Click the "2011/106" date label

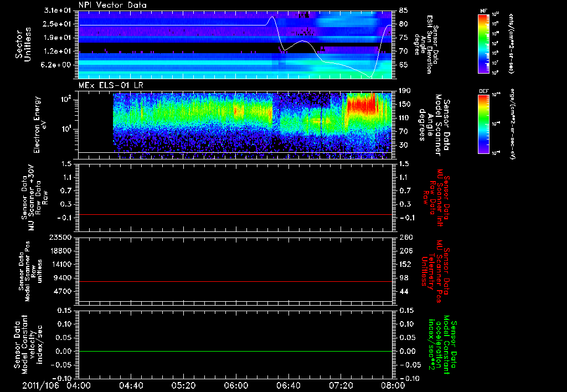coord(40,385)
